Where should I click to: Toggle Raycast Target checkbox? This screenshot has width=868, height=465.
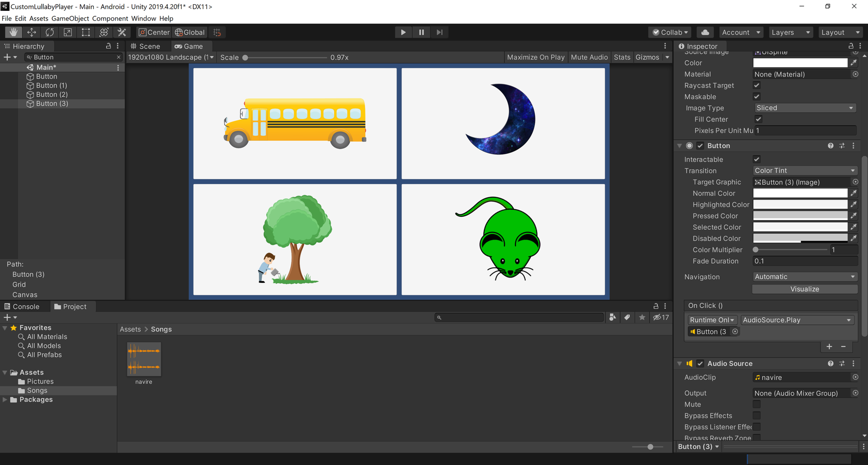(757, 85)
